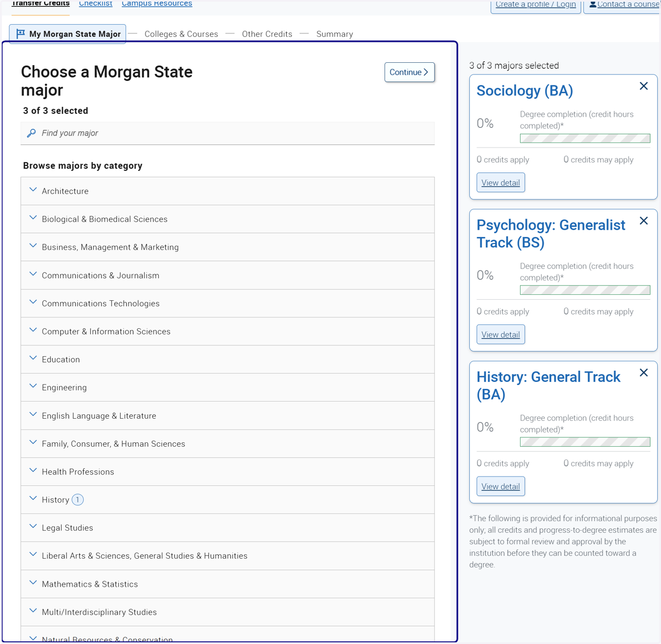This screenshot has height=644, width=661.
Task: Click History degree completion progress bar
Action: point(585,442)
